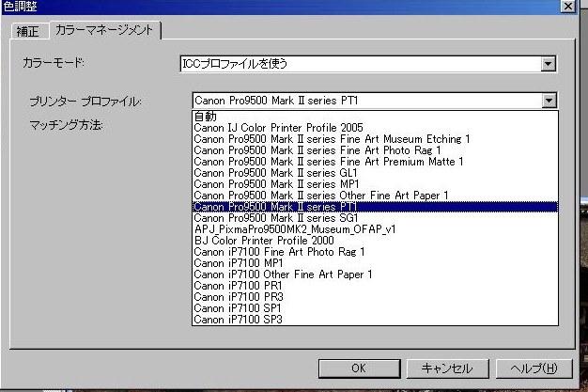Close the 色調整 dialog
This screenshot has height=392, width=588.
pyautogui.click(x=568, y=6)
